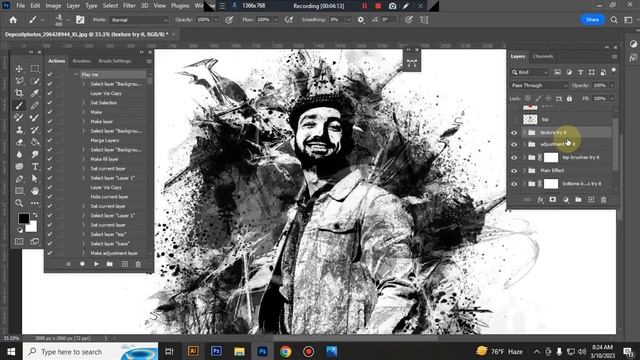The image size is (640, 360).
Task: Open the Filter menu
Action: tap(129, 6)
